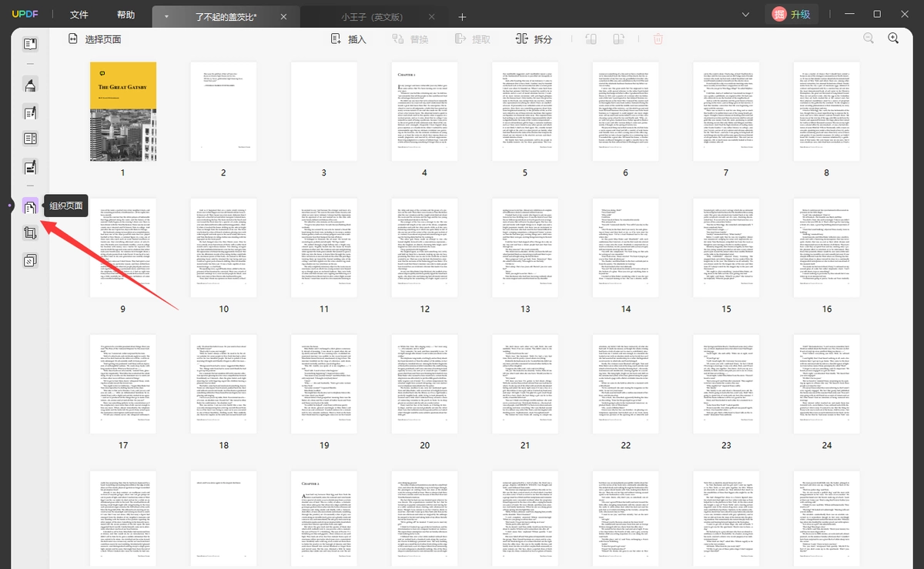
Task: Open the watermark and background tool icon
Action: point(30,261)
